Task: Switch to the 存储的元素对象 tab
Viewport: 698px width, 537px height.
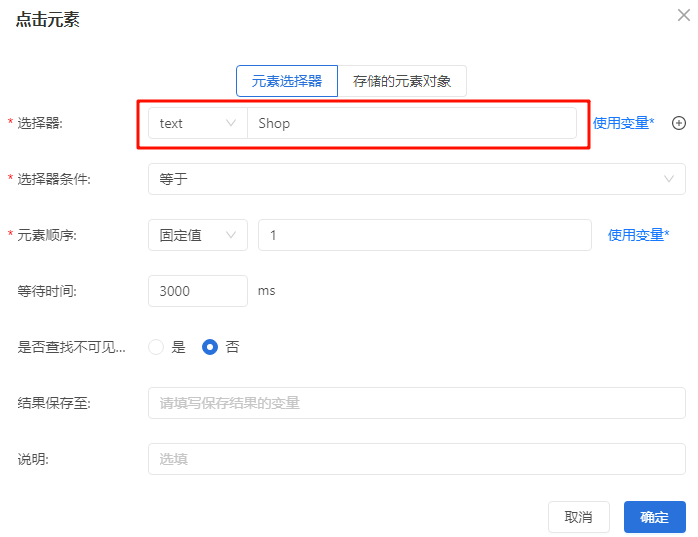Action: click(x=402, y=81)
